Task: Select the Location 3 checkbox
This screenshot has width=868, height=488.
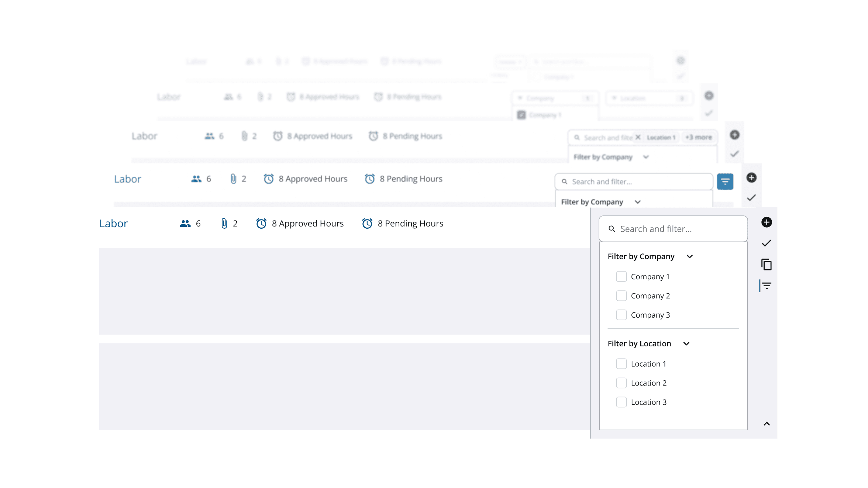Action: point(621,402)
